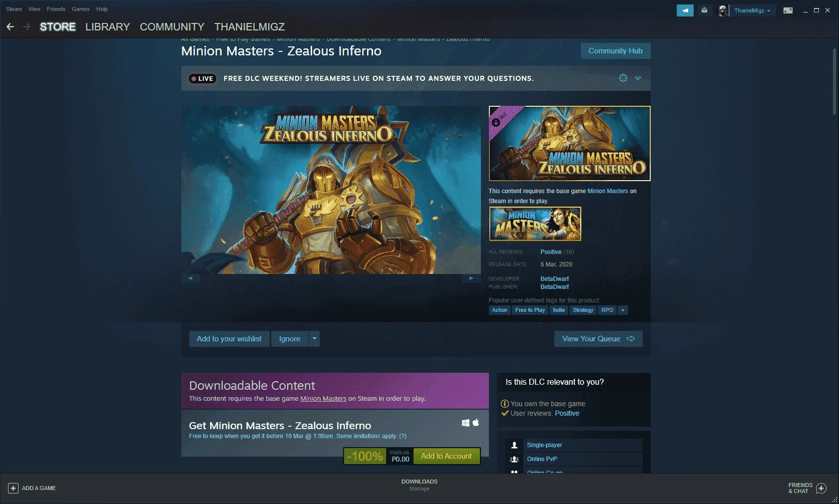Click the Minion Masters base game thumbnail
The image size is (839, 504).
coord(535,224)
